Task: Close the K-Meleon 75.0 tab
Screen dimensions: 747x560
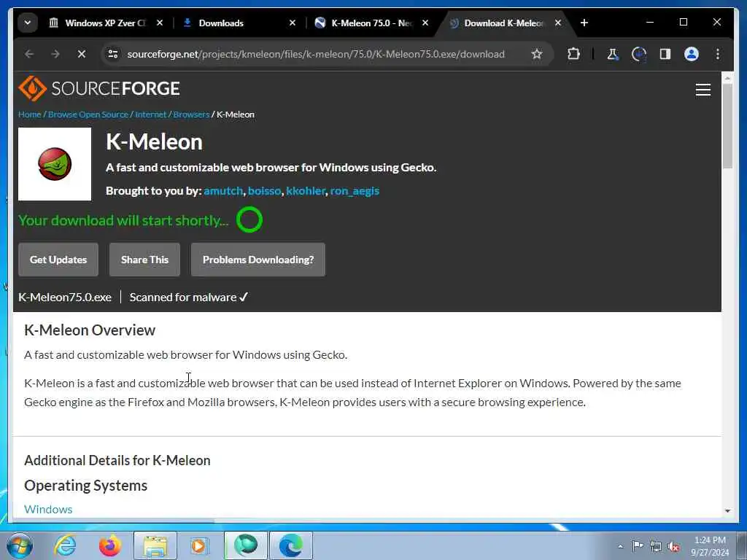Action: coord(425,23)
